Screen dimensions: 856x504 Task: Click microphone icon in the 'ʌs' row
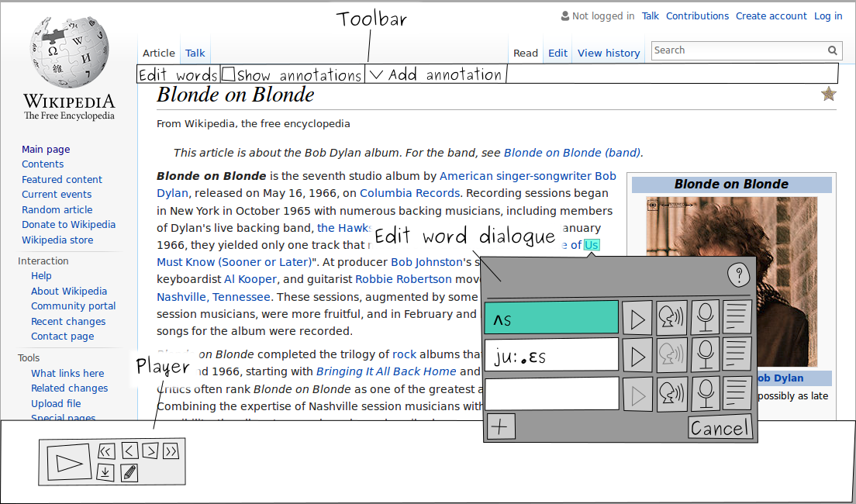705,316
